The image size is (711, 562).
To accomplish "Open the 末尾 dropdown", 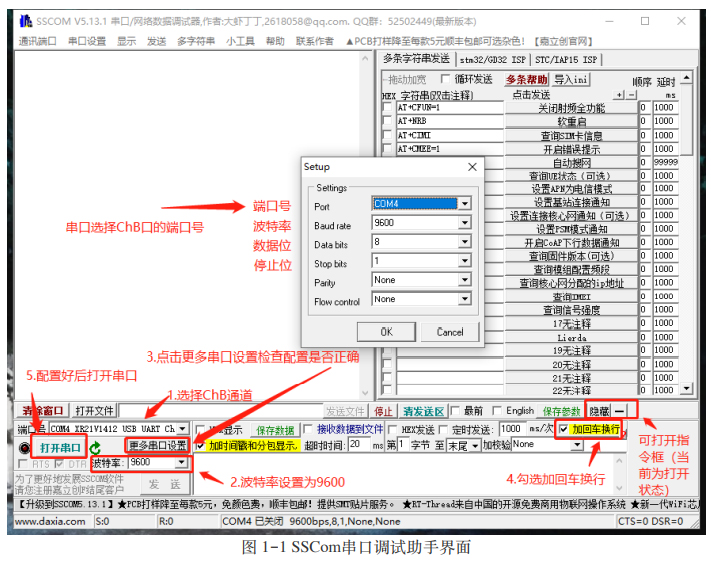I will tap(474, 446).
